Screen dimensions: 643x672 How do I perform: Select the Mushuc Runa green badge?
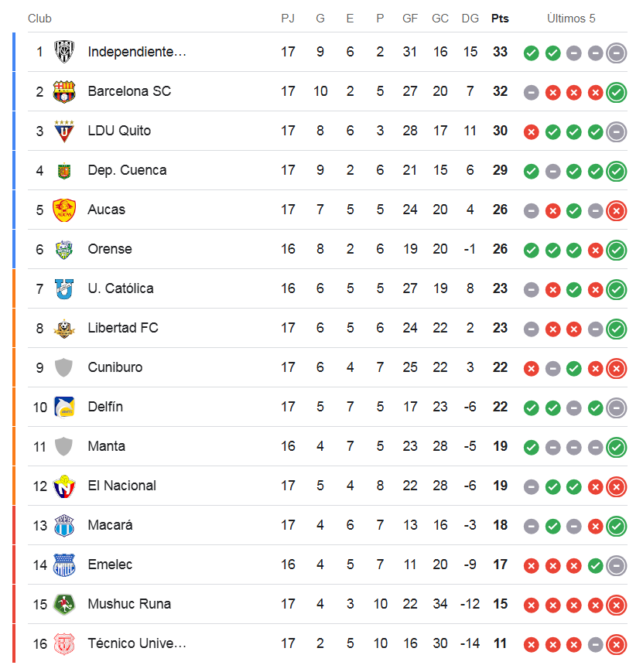(64, 604)
